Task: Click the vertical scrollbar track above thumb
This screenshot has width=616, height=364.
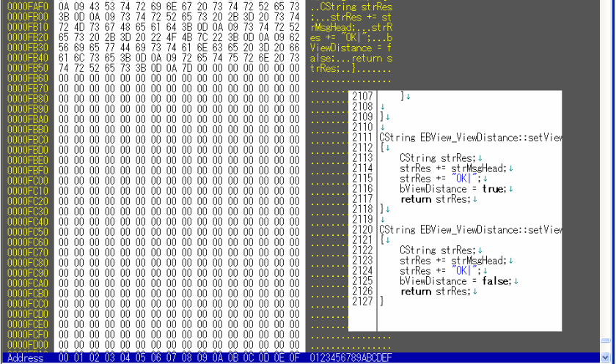Action: pos(606,168)
